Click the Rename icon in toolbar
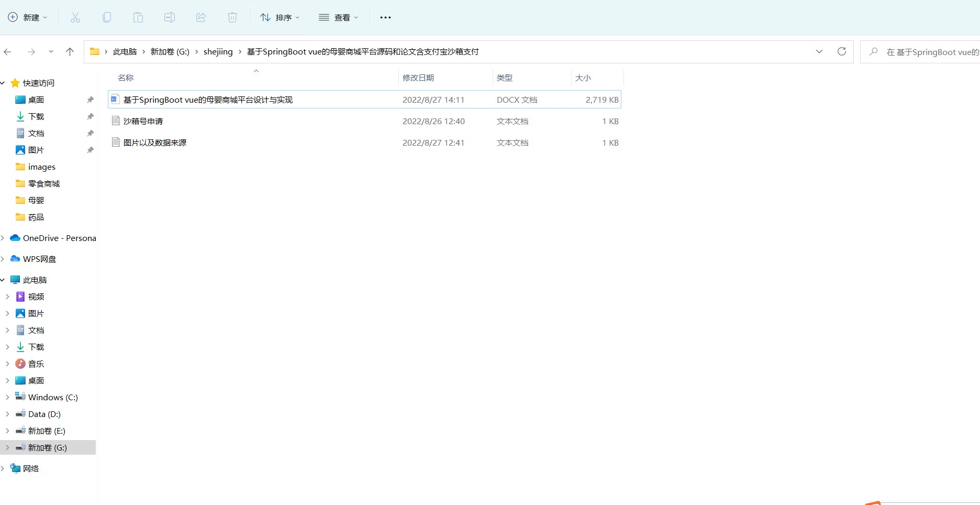 point(170,17)
